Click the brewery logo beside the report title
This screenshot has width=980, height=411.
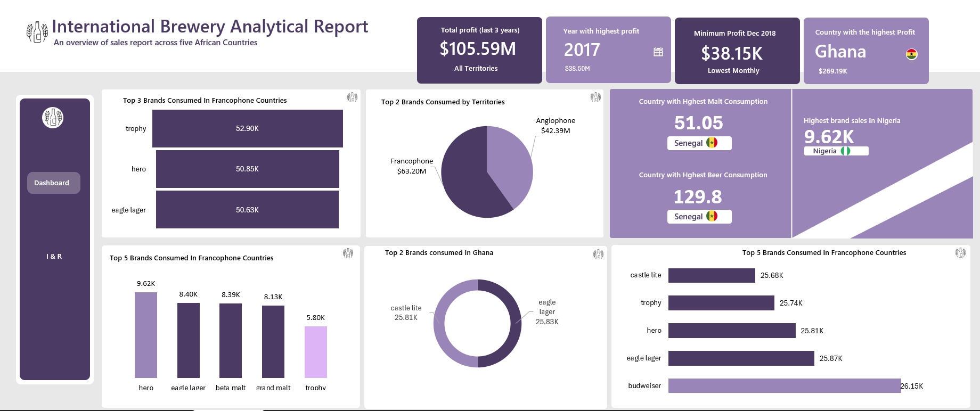click(37, 32)
